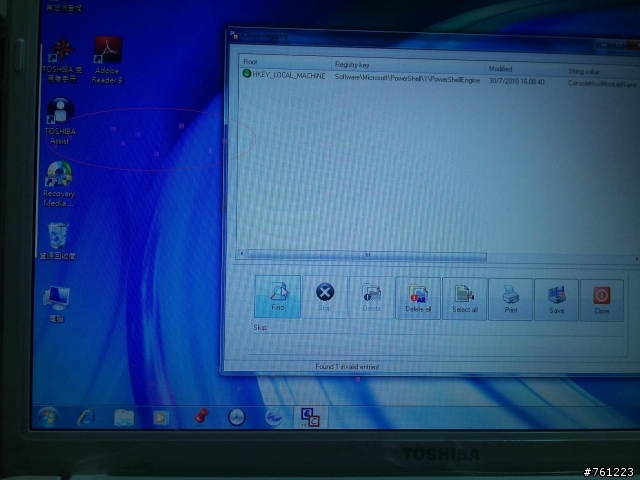The image size is (640, 480).
Task: Open the media player taskbar icon
Action: pos(161,418)
